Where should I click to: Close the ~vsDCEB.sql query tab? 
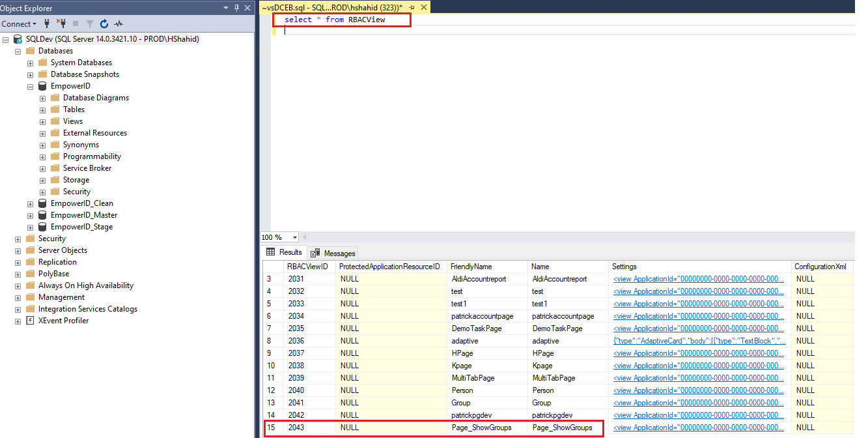click(424, 7)
